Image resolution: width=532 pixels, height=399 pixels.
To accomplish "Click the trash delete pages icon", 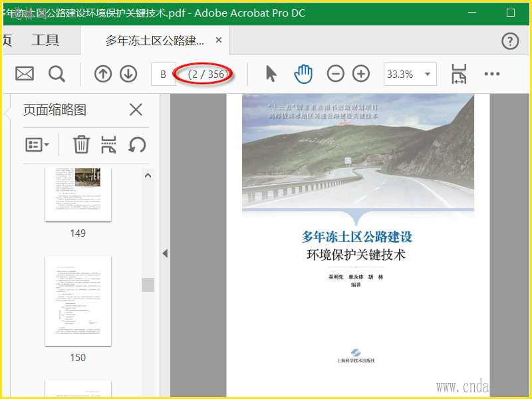I will pyautogui.click(x=81, y=144).
